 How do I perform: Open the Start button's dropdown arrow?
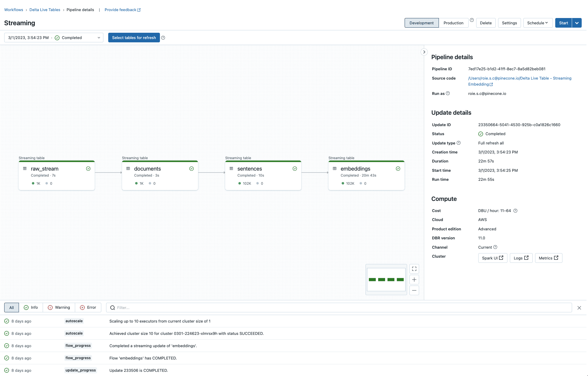pos(577,23)
